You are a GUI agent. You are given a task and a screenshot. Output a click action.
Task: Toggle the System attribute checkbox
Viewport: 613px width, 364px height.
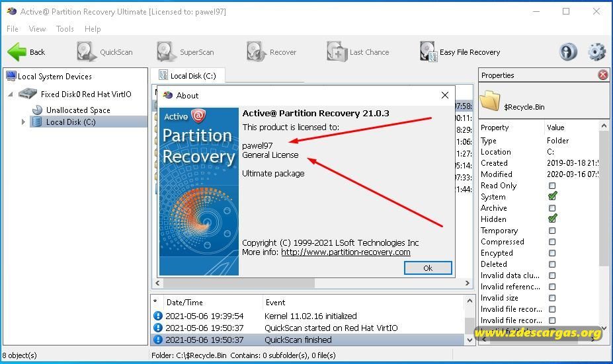[x=552, y=196]
